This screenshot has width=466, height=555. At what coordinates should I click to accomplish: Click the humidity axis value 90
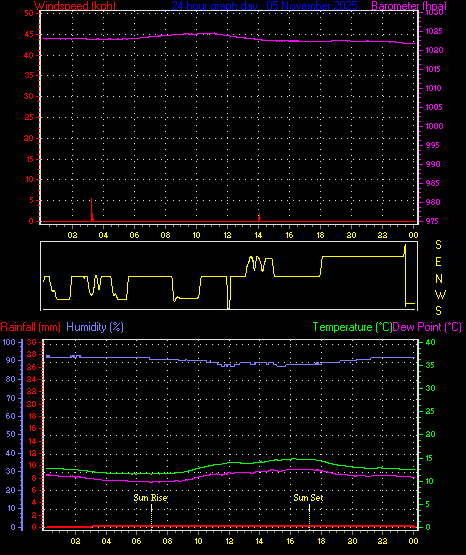(11, 360)
